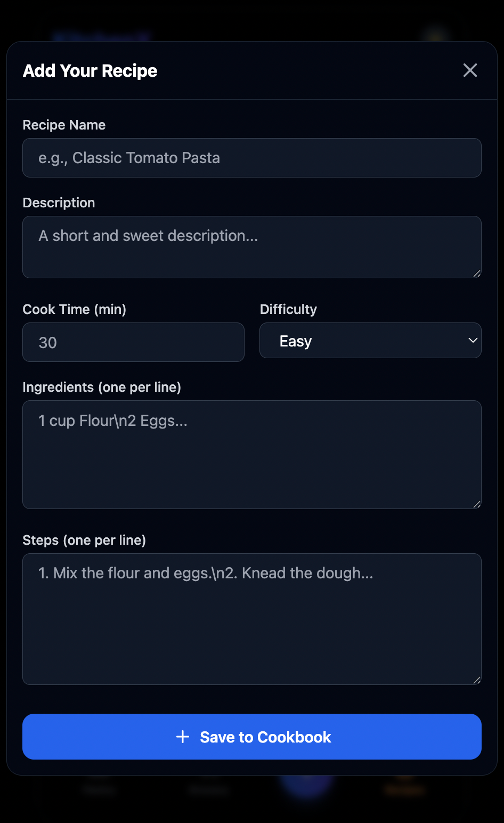Click the Steps (one per line) label
504x823 pixels.
[84, 540]
